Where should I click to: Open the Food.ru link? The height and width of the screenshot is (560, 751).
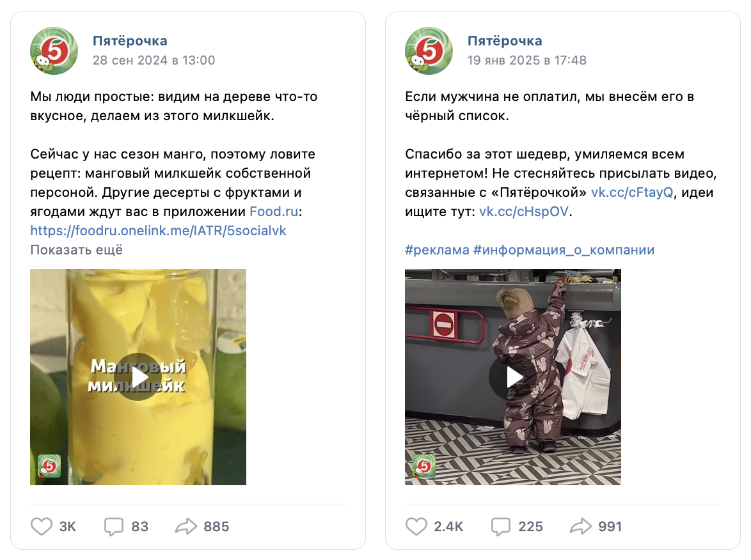click(x=274, y=212)
